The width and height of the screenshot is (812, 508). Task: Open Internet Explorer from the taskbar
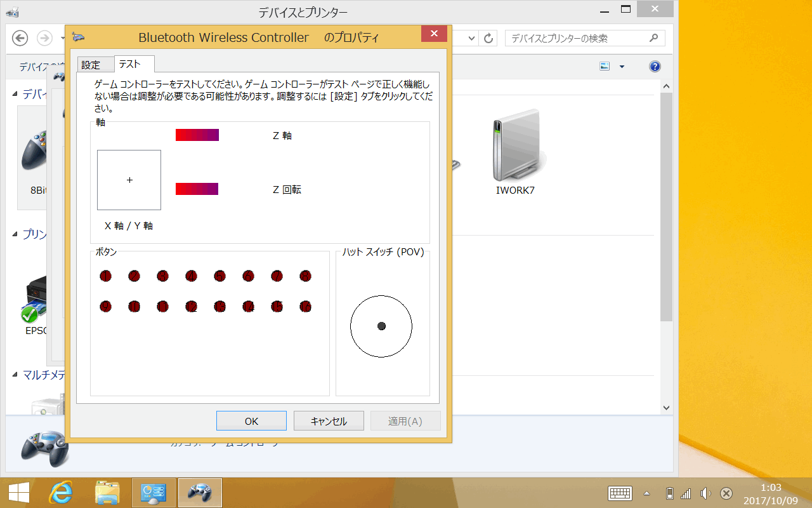click(62, 493)
